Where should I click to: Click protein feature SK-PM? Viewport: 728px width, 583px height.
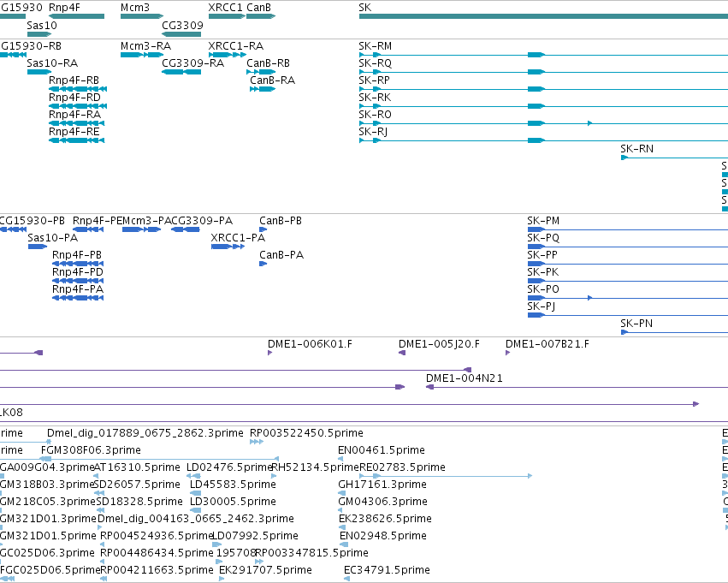[628, 229]
